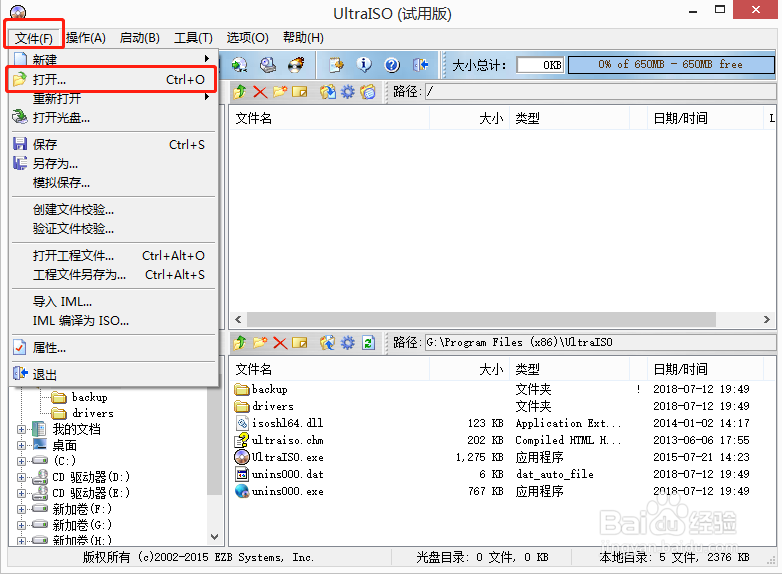782x574 pixels.
Task: Click the image pane scrollbar right arrow
Action: (x=767, y=319)
